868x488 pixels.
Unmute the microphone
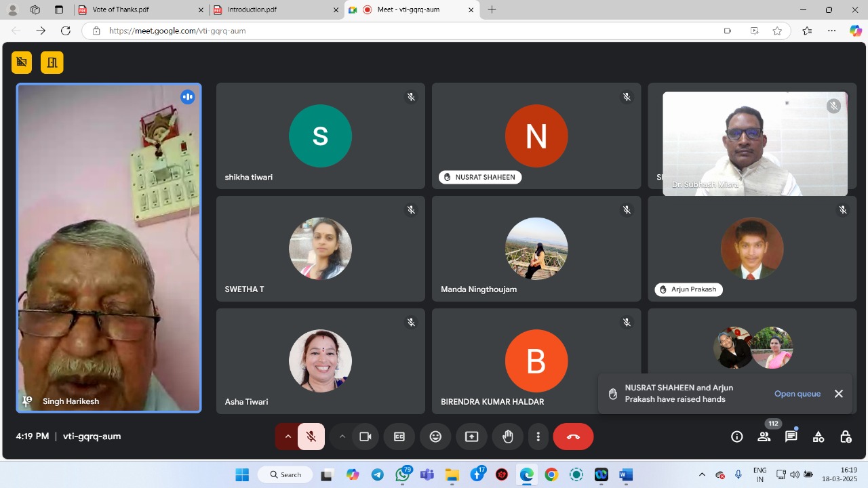click(x=311, y=437)
